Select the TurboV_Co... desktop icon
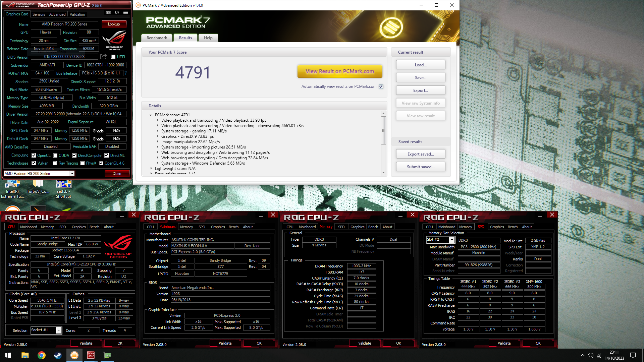The width and height of the screenshot is (644, 362). [38, 187]
